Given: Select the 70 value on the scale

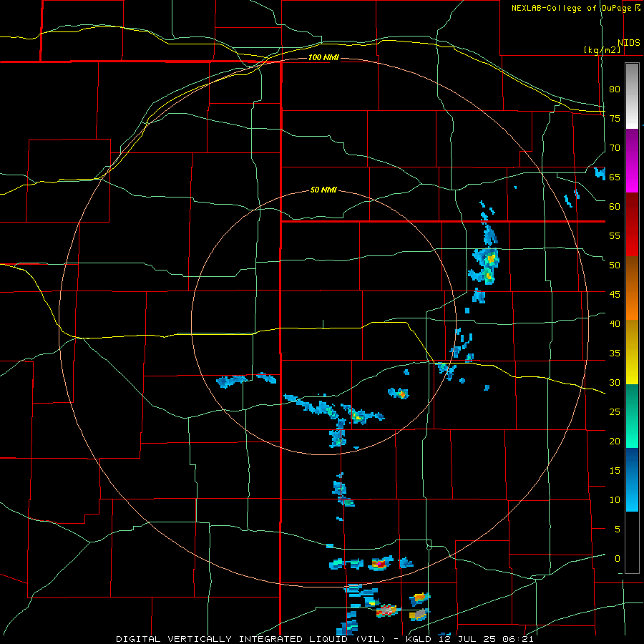Looking at the screenshot, I should pos(615,148).
